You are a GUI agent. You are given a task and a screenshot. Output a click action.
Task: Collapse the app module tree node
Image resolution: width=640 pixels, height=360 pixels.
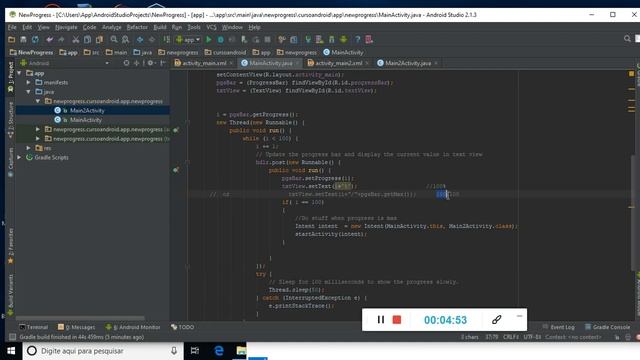pos(19,73)
